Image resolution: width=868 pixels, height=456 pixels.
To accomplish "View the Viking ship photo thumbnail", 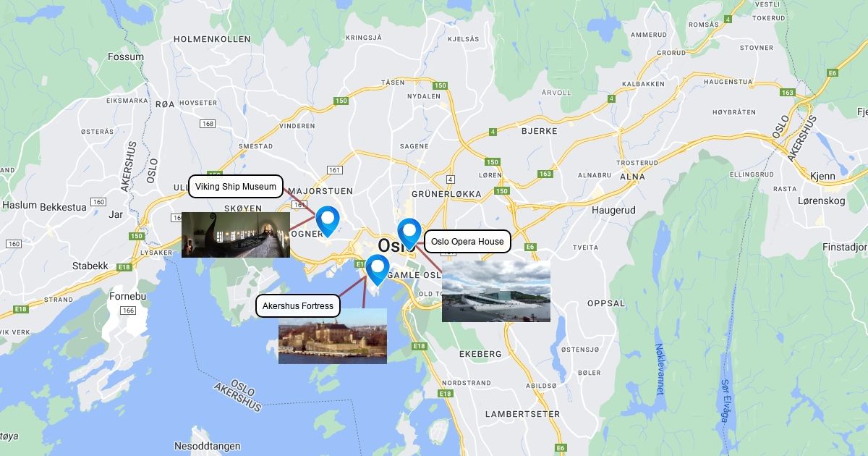I will click(x=236, y=235).
